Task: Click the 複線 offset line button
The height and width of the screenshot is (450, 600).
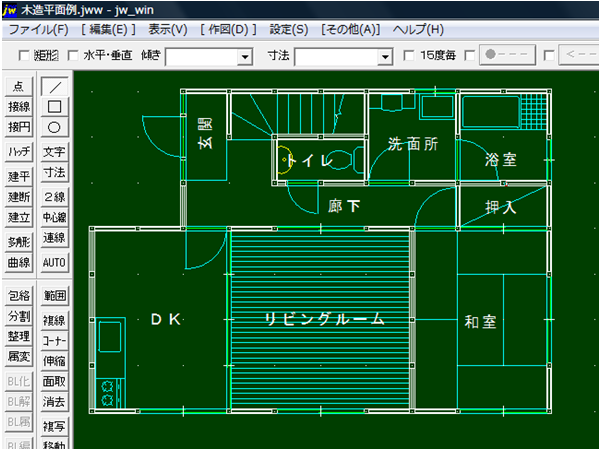Action: click(54, 320)
